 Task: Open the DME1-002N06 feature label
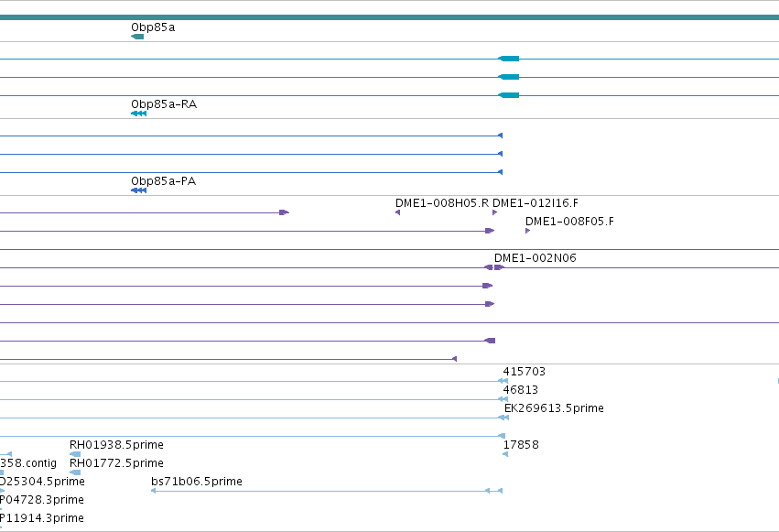tap(536, 258)
